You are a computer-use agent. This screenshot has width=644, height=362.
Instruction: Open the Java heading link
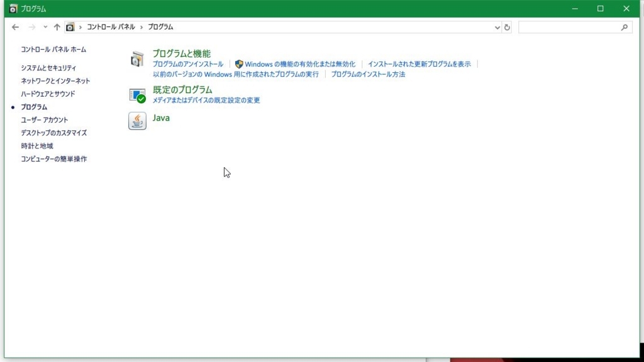click(161, 118)
